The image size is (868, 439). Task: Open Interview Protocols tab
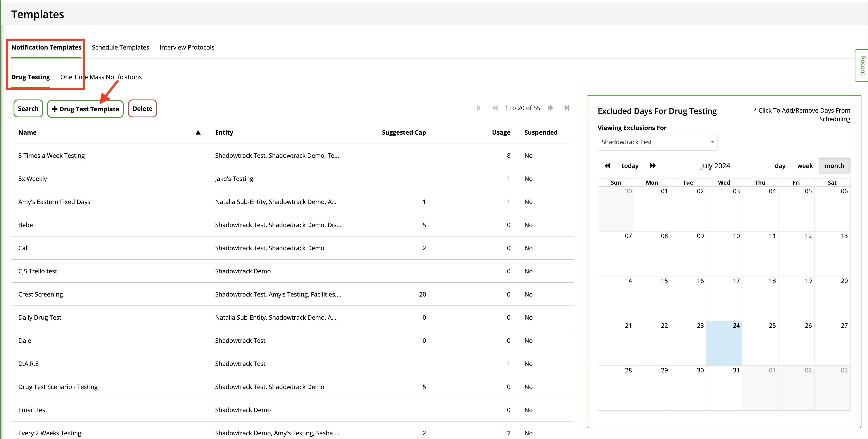[x=187, y=48]
